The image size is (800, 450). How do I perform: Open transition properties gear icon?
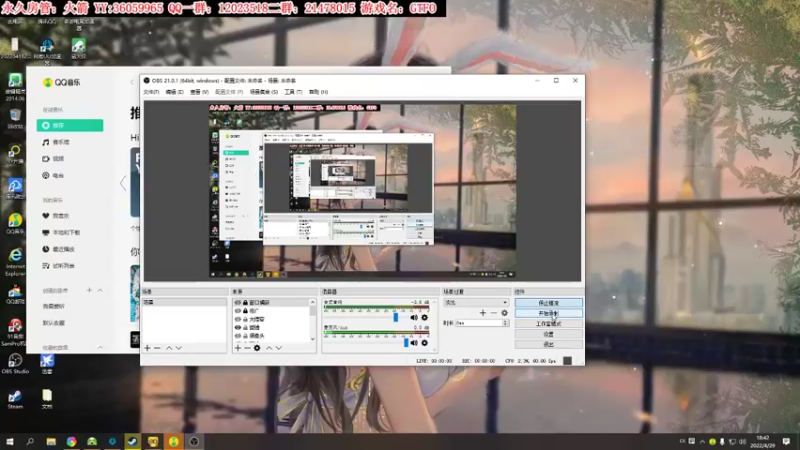(x=505, y=313)
